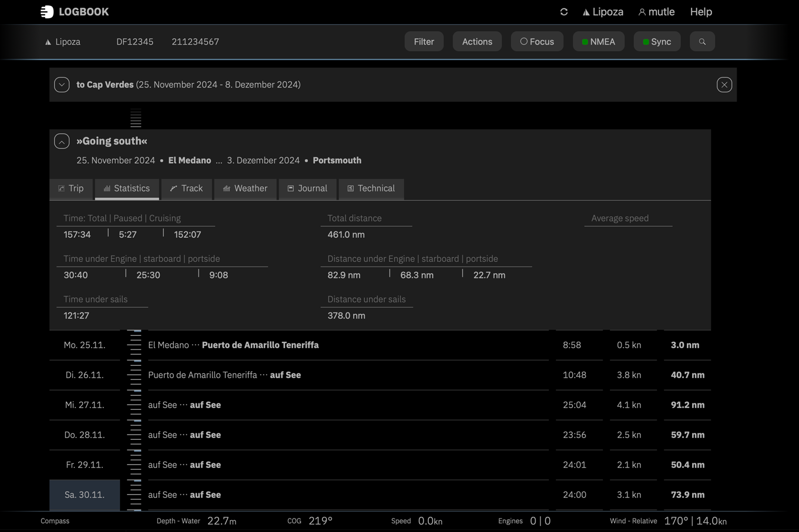Viewport: 799px width, 532px height.
Task: Open the Help menu
Action: [x=701, y=12]
